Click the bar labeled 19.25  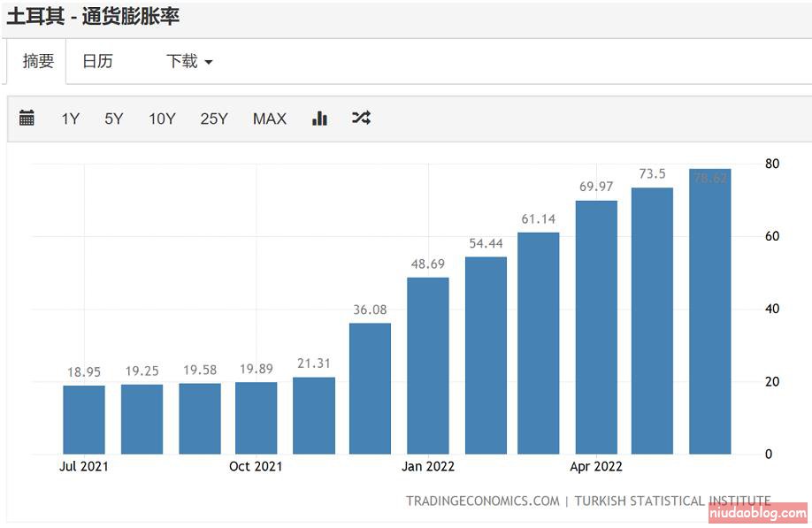click(x=142, y=419)
